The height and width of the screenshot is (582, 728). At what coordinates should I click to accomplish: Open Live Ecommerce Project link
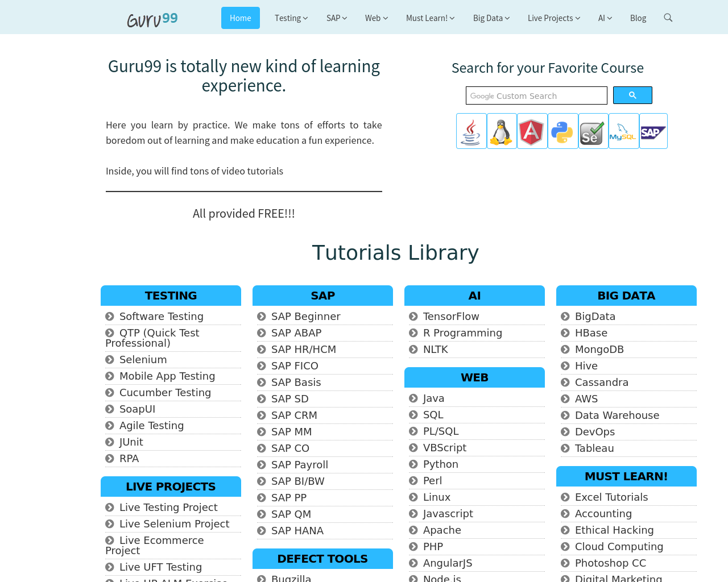coord(155,546)
